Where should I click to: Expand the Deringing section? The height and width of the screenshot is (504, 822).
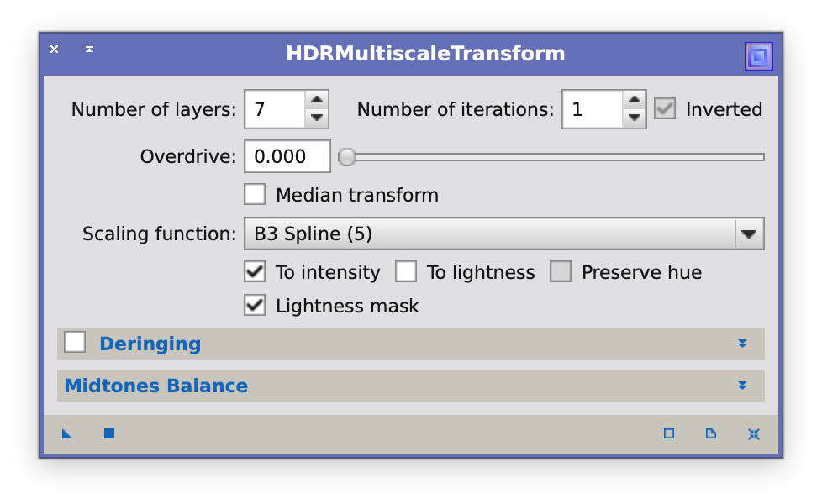(742, 344)
